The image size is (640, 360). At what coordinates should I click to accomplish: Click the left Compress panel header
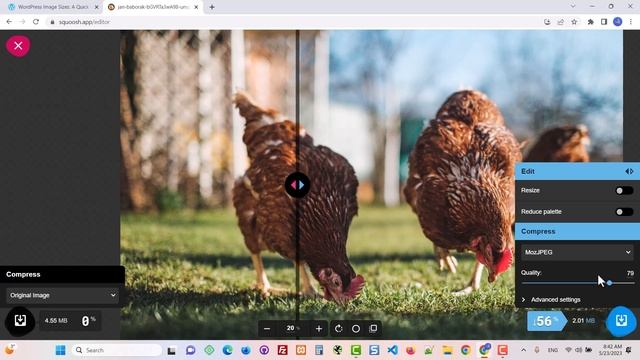(62, 274)
